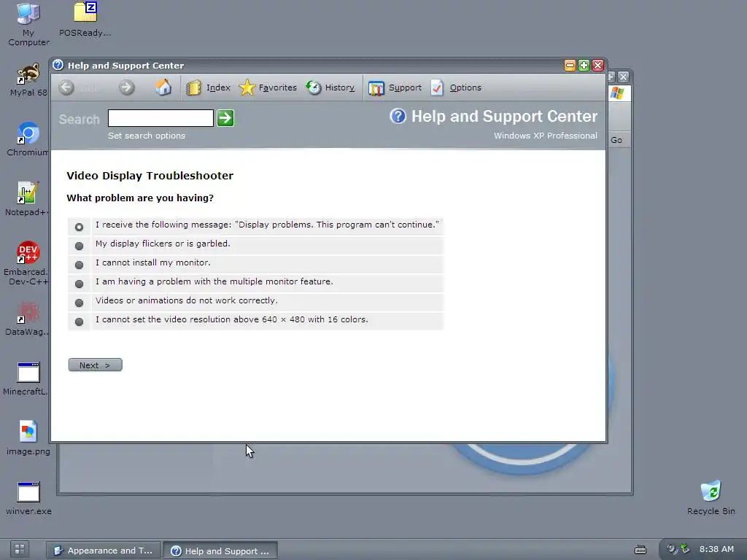747x560 pixels.
Task: Open Set search options link
Action: [x=146, y=136]
